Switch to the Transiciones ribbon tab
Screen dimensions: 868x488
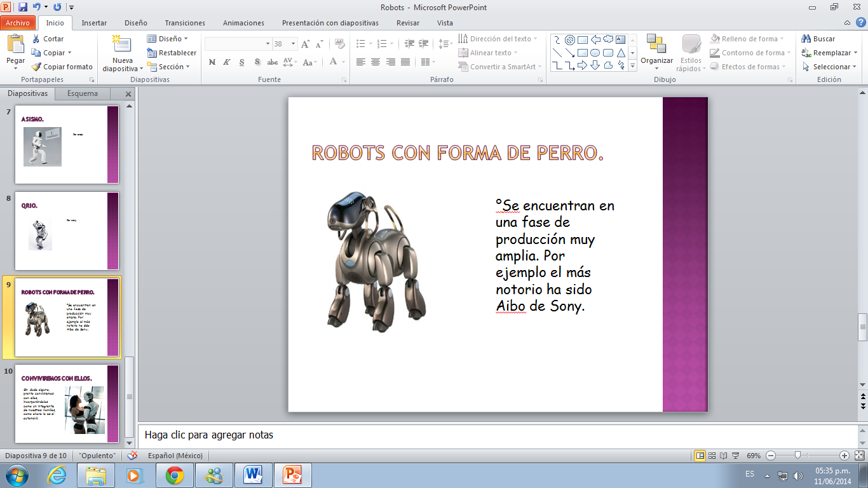tap(185, 23)
